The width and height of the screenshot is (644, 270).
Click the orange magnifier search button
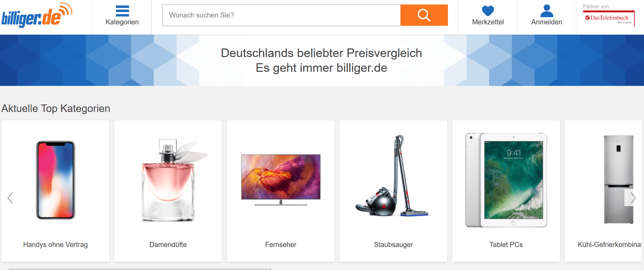(424, 15)
